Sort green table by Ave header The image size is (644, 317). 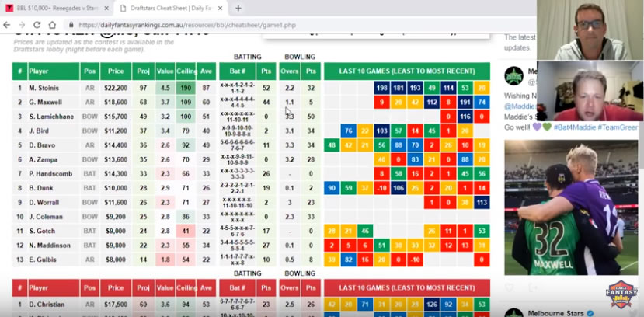pos(206,71)
